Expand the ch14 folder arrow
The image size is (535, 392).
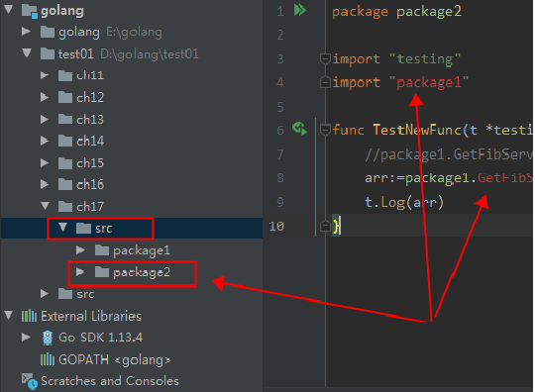[44, 141]
